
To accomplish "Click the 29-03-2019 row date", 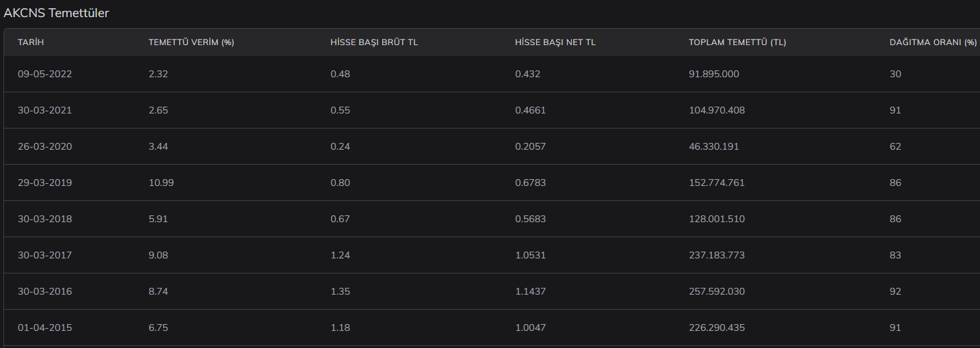I will click(x=44, y=183).
